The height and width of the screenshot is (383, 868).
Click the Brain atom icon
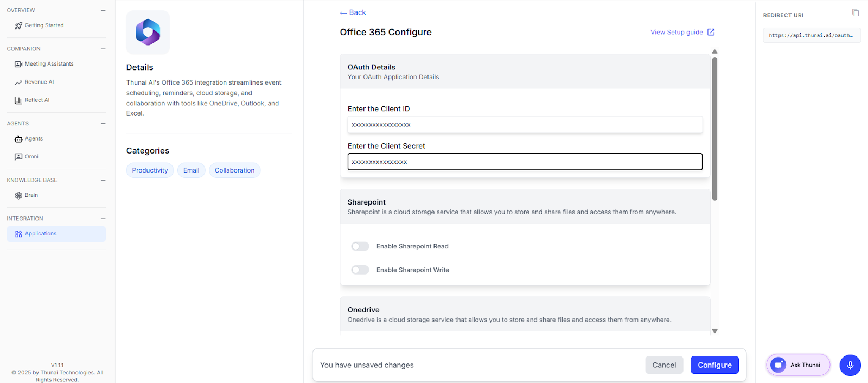pos(18,195)
